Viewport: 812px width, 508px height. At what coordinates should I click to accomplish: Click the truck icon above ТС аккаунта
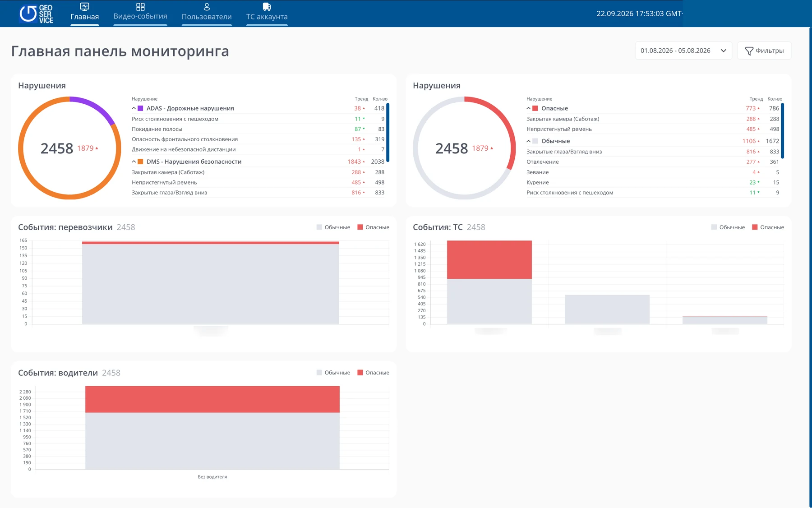(267, 7)
